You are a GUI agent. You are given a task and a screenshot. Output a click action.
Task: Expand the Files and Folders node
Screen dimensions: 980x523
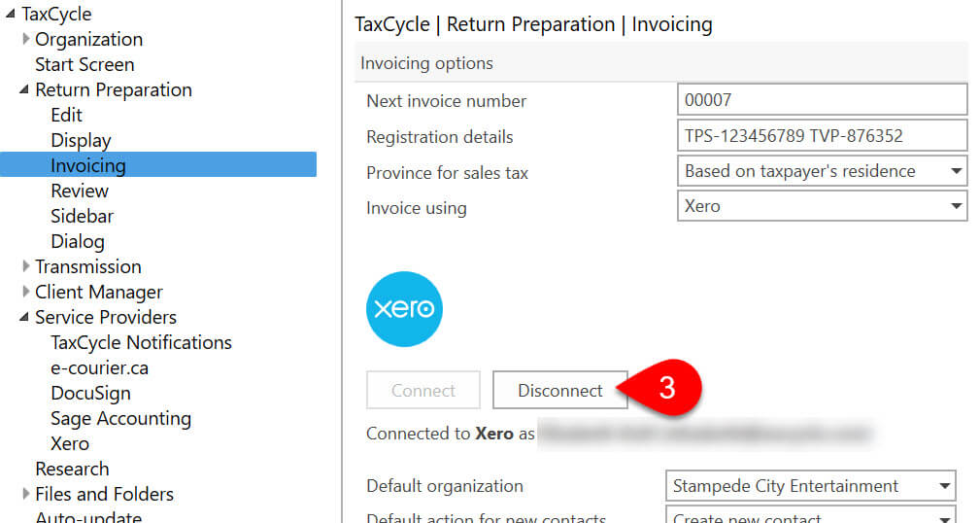[x=26, y=495]
